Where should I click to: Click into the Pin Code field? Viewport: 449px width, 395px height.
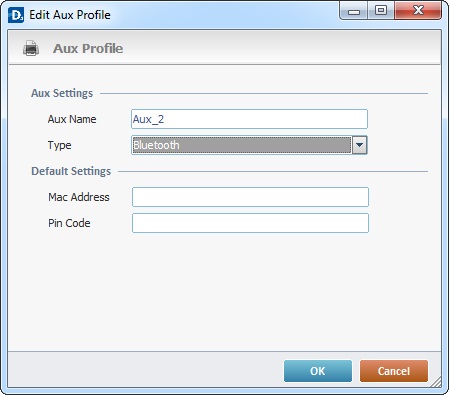(250, 223)
